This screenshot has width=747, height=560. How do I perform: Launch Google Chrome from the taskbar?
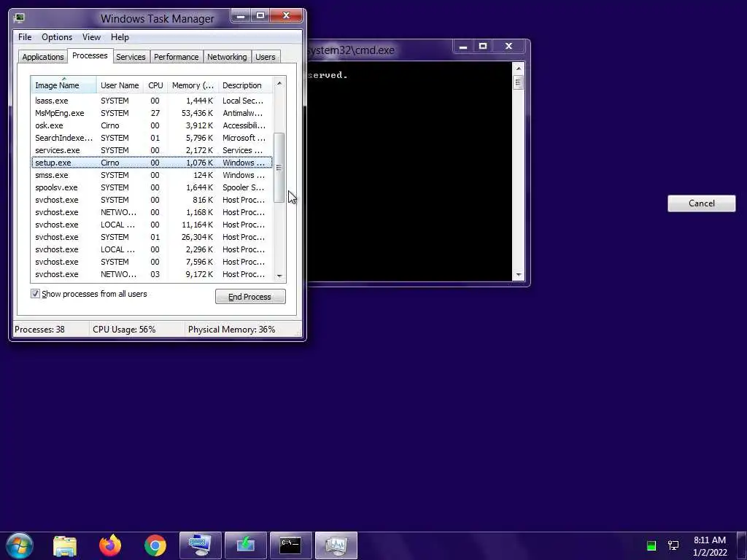[155, 545]
